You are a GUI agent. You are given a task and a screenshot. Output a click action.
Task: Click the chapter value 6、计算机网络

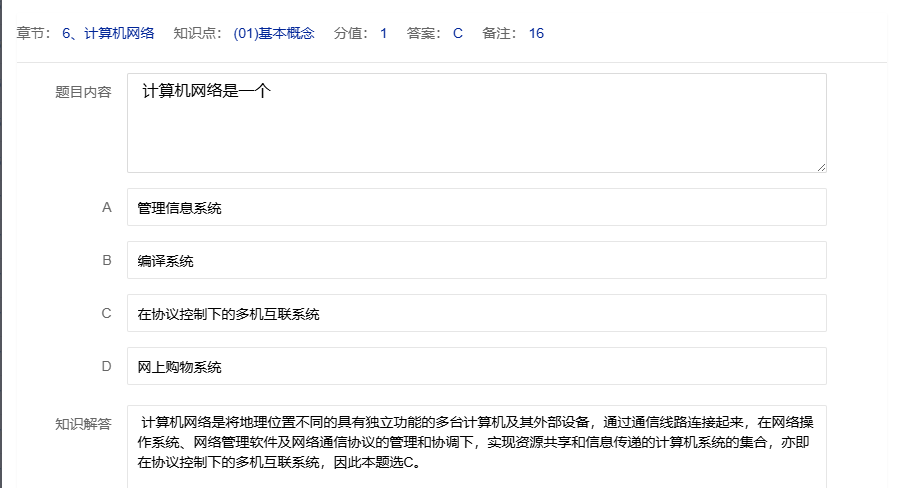click(x=108, y=33)
